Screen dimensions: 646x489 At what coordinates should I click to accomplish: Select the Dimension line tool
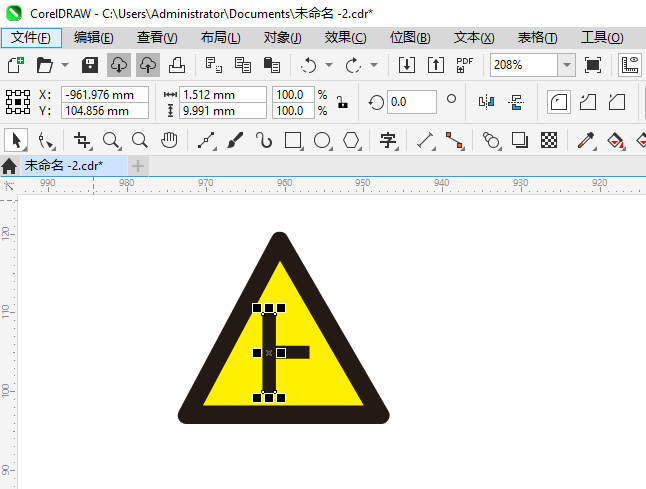coord(426,140)
